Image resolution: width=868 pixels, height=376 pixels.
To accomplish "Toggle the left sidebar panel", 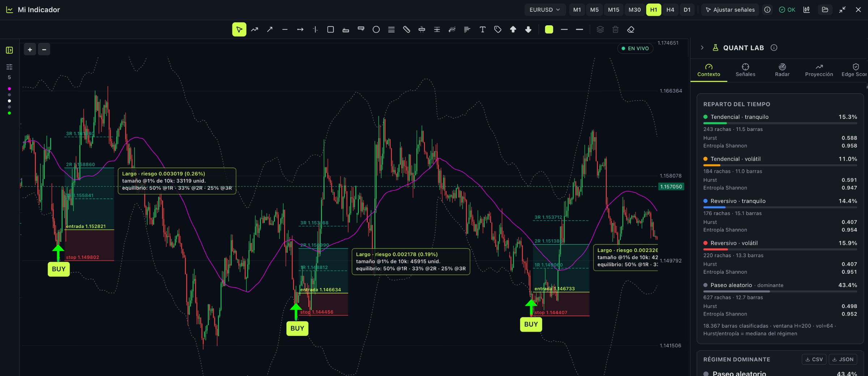I will click(x=9, y=50).
